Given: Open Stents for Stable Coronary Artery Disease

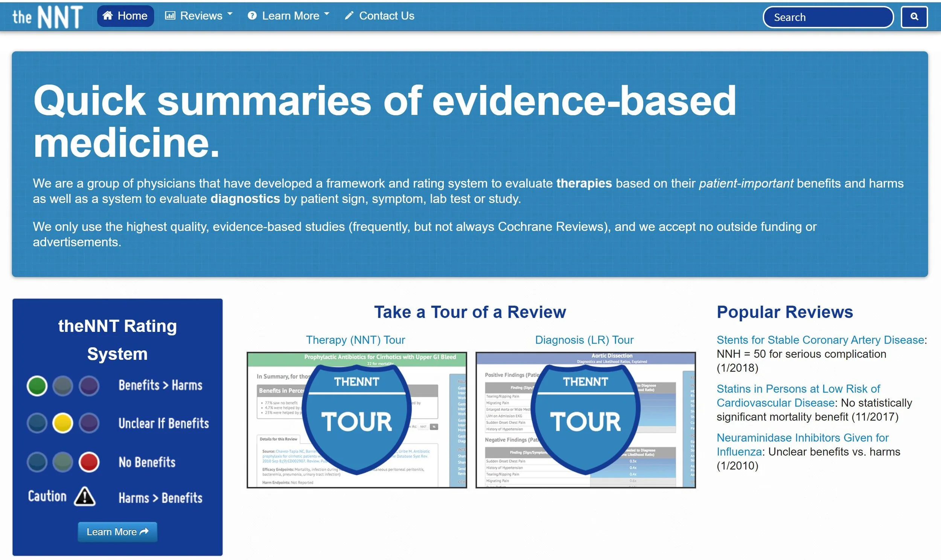Looking at the screenshot, I should (x=820, y=339).
